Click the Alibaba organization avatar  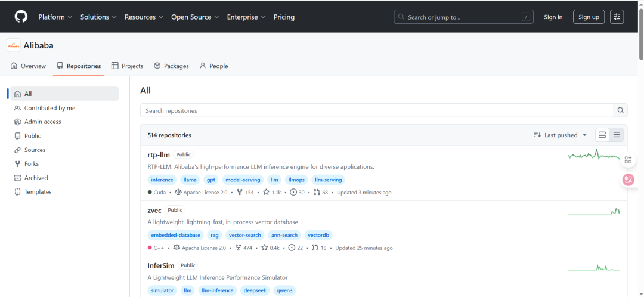[13, 45]
